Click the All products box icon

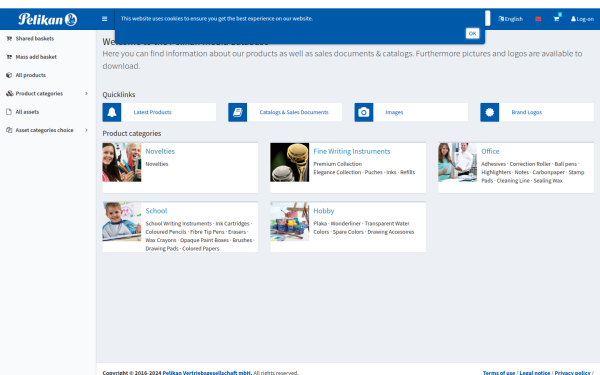point(9,75)
